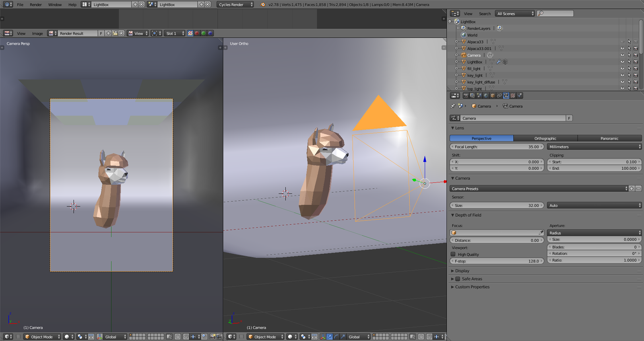
Task: Click OpenGL render image icon in Camera view header
Action: pyautogui.click(x=213, y=337)
